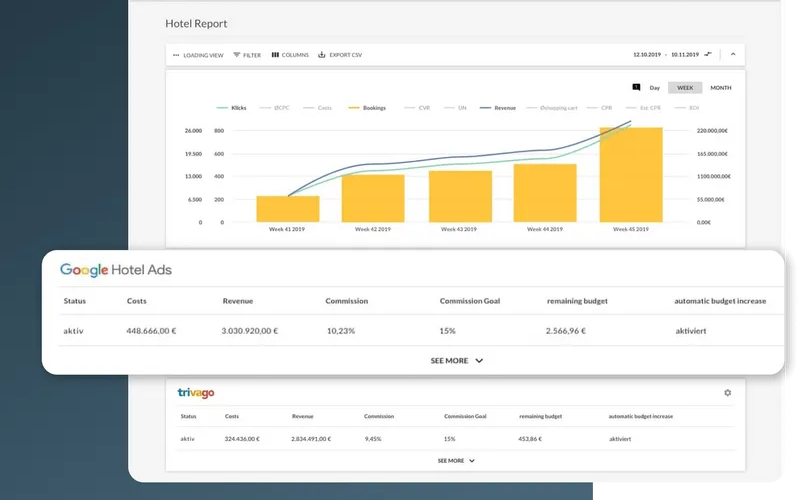800x500 pixels.
Task: Click the chart comment icon
Action: coord(636,88)
